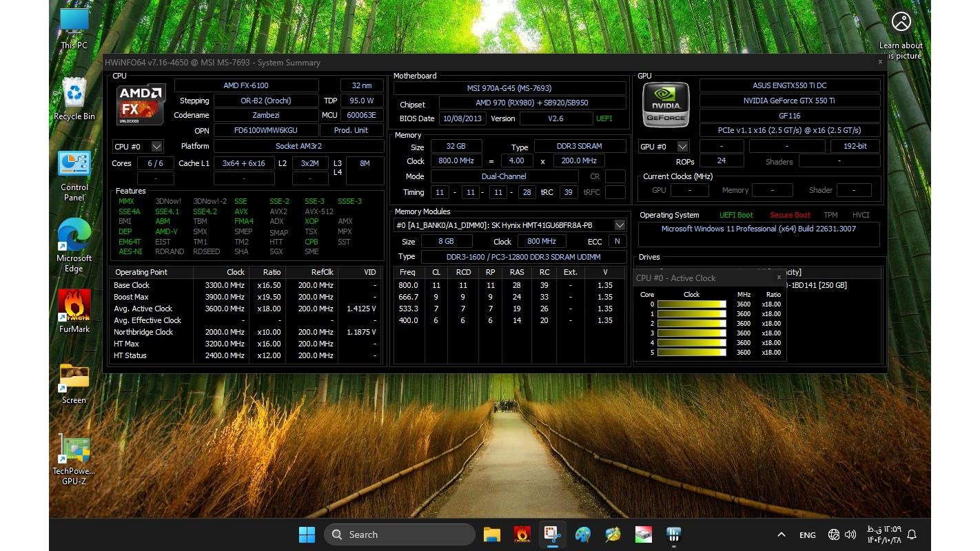The height and width of the screenshot is (551, 980).
Task: Click the ENG language indicator
Action: pos(807,534)
